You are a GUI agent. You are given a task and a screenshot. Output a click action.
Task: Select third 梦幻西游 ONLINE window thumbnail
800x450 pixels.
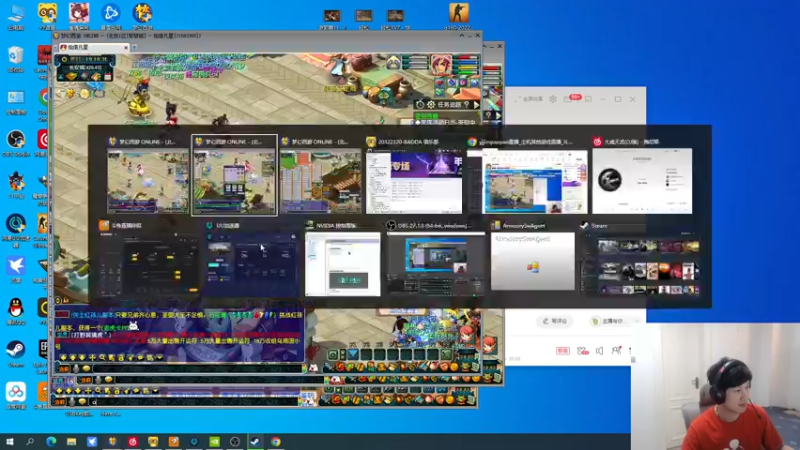point(320,181)
